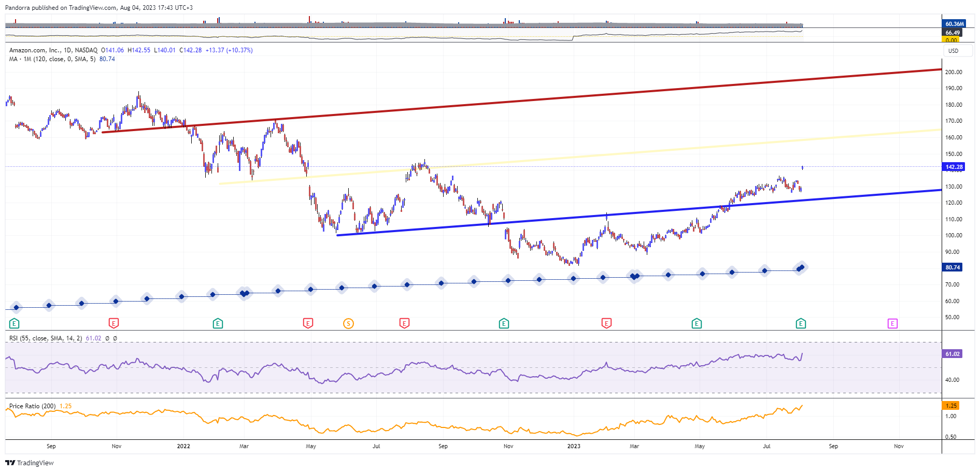The width and height of the screenshot is (980, 472).
Task: Click the 60.36M volume label
Action: pyautogui.click(x=954, y=24)
